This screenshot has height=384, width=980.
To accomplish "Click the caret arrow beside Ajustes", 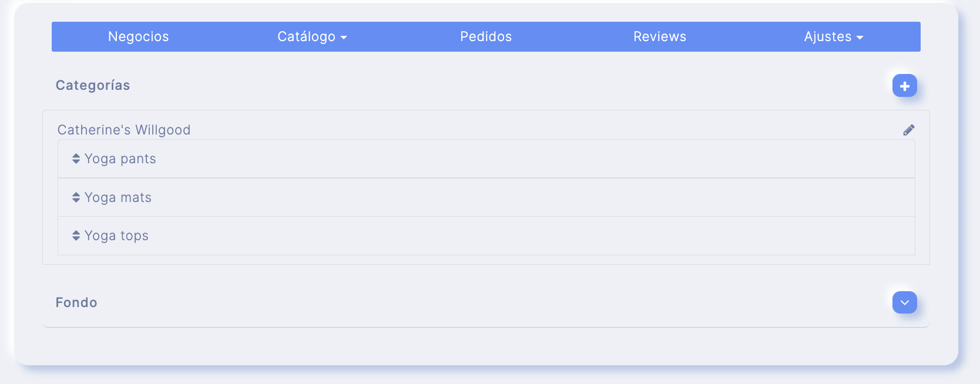I will 860,38.
